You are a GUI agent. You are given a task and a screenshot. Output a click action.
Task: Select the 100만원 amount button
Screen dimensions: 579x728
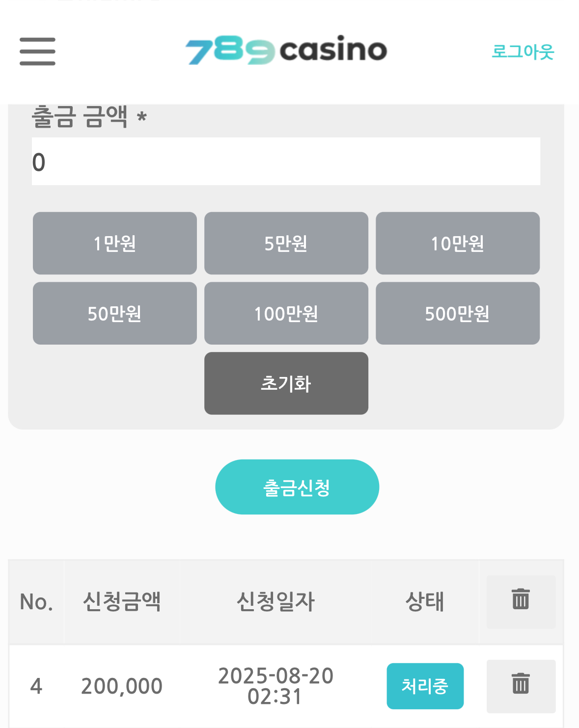[286, 313]
